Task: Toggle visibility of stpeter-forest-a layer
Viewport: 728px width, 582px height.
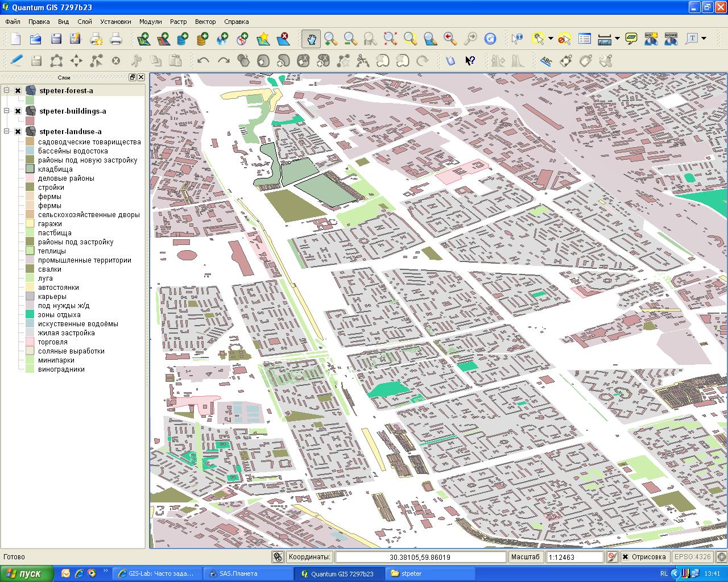Action: pos(18,91)
